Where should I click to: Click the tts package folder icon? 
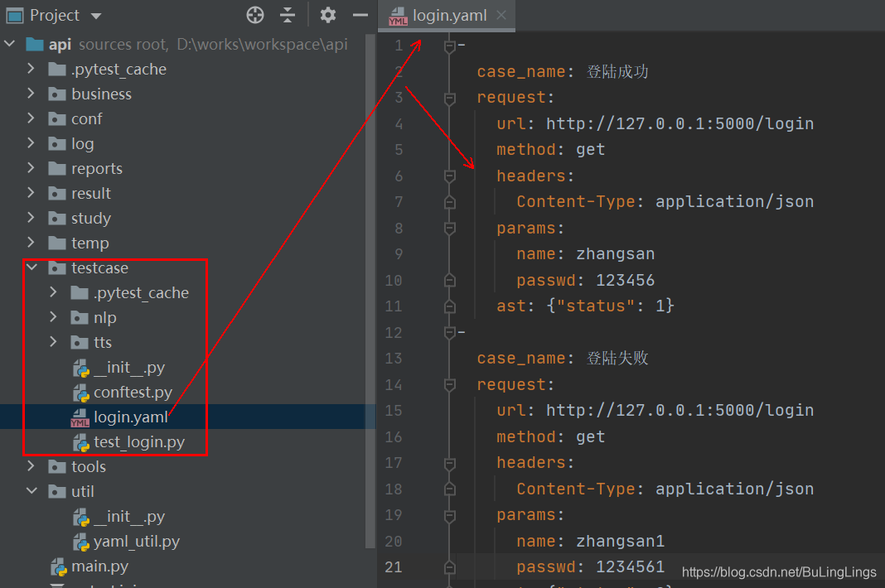coord(80,342)
